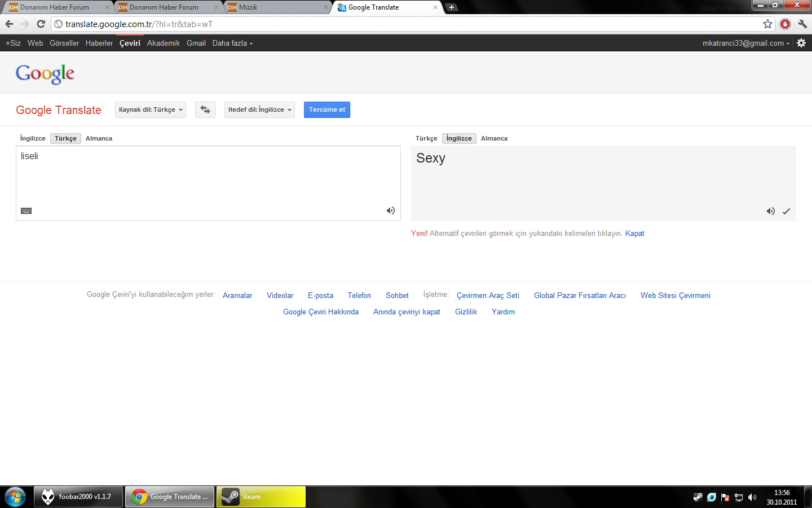Screen dimensions: 812x508
Task: Click the Google logo
Action: 45,73
